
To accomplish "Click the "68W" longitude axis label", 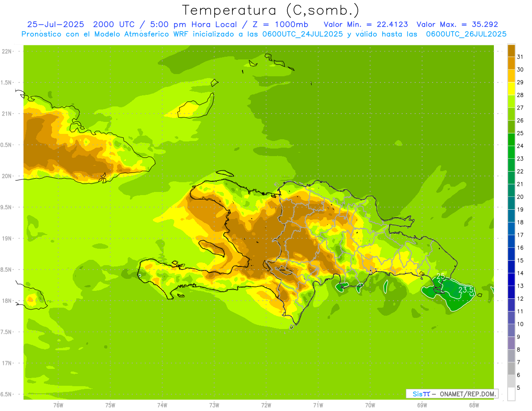I will (474, 405).
